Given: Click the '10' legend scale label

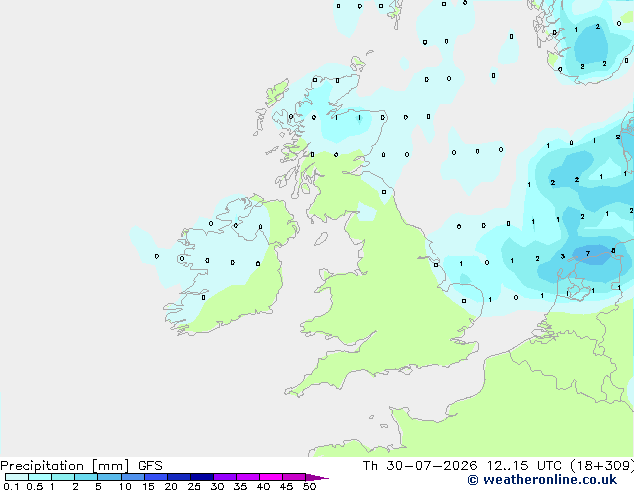Looking at the screenshot, I should 125,486.
